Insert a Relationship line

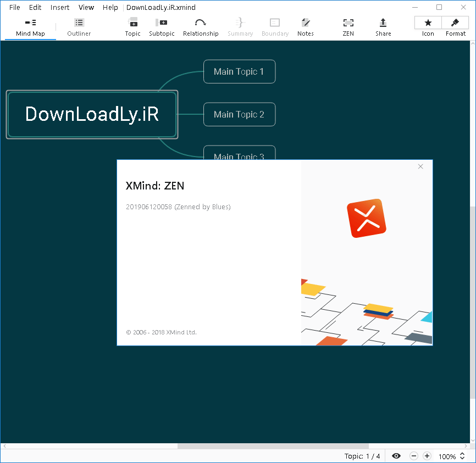click(201, 27)
